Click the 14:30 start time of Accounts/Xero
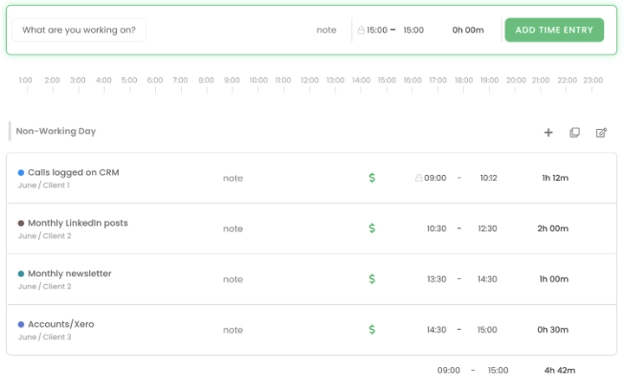Image resolution: width=624 pixels, height=388 pixels. pos(437,330)
